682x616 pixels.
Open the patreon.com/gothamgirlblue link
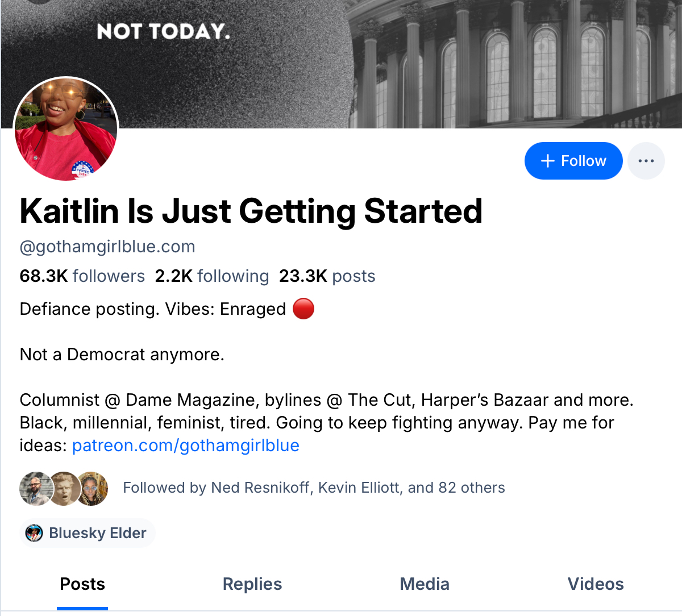coord(186,446)
